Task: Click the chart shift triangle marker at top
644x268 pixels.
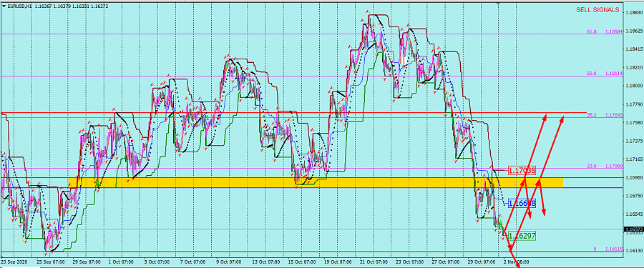Action: point(499,4)
